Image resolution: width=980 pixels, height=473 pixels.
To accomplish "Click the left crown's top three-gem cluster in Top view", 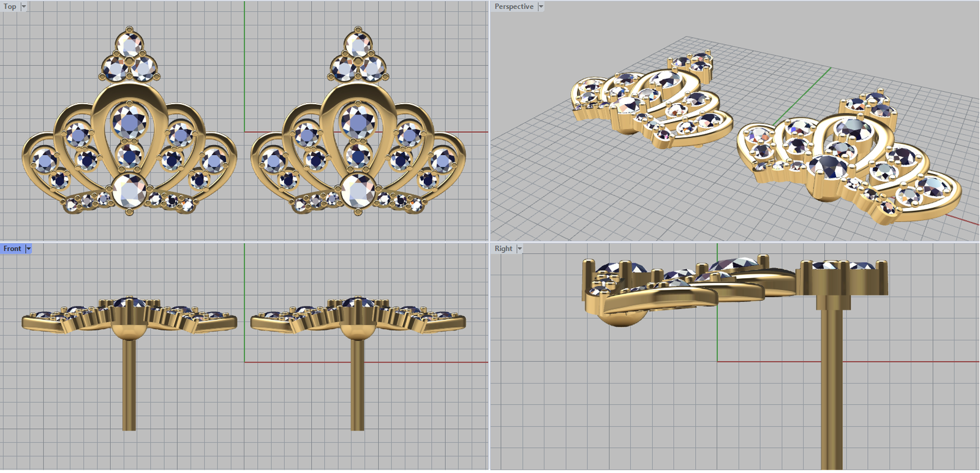I will (129, 58).
